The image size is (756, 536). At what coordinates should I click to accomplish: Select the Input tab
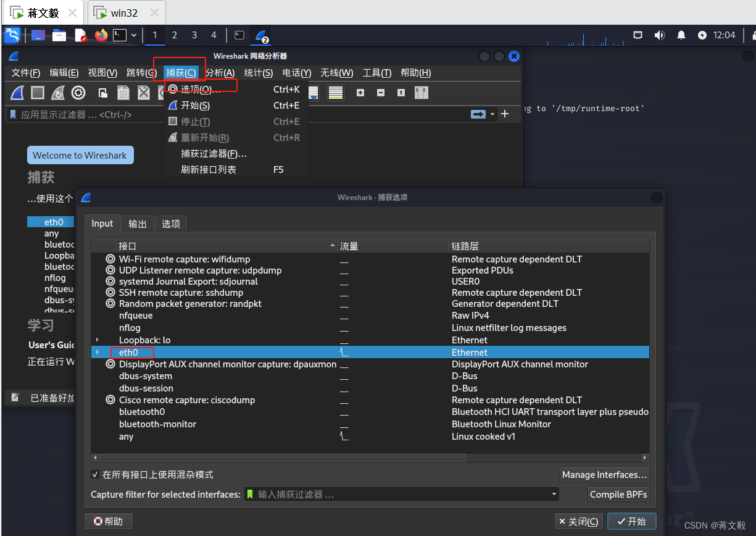102,224
